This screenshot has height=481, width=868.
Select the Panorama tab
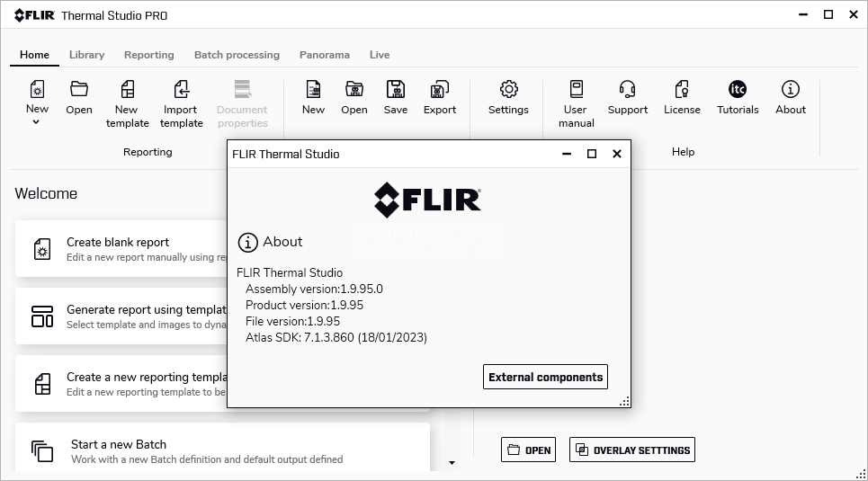[325, 55]
